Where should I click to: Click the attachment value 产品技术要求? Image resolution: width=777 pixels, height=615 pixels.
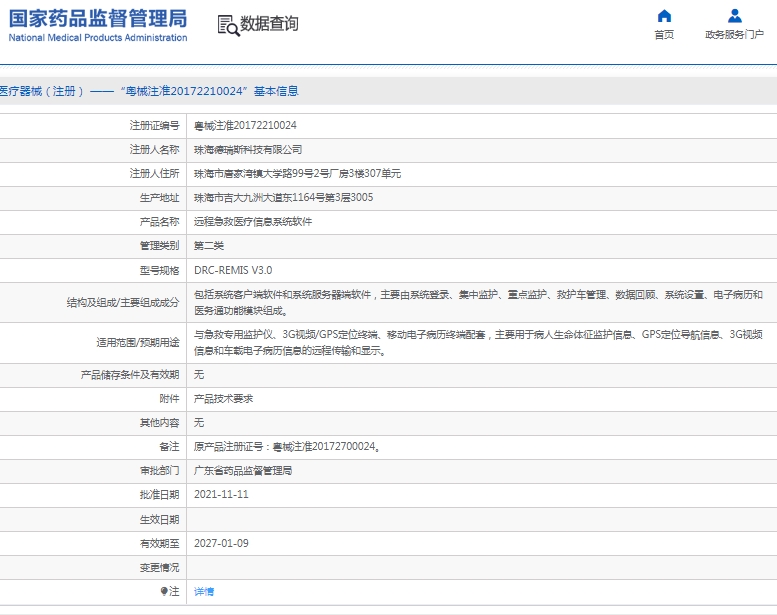[223, 398]
